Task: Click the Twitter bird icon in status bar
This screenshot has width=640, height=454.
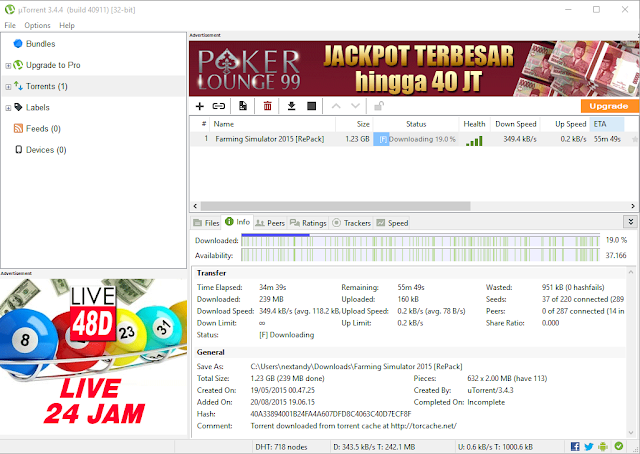Action: 589,447
